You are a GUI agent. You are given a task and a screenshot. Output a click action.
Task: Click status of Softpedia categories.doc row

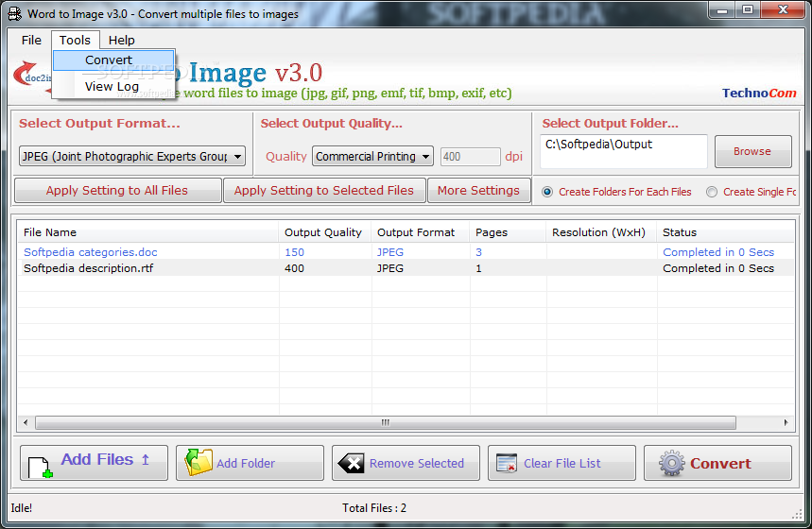click(x=718, y=252)
